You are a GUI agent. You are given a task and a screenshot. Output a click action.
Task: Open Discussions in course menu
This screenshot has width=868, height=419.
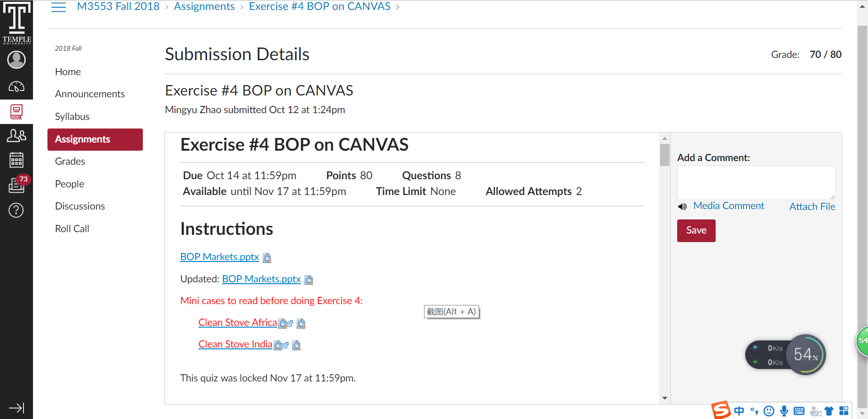click(x=80, y=206)
